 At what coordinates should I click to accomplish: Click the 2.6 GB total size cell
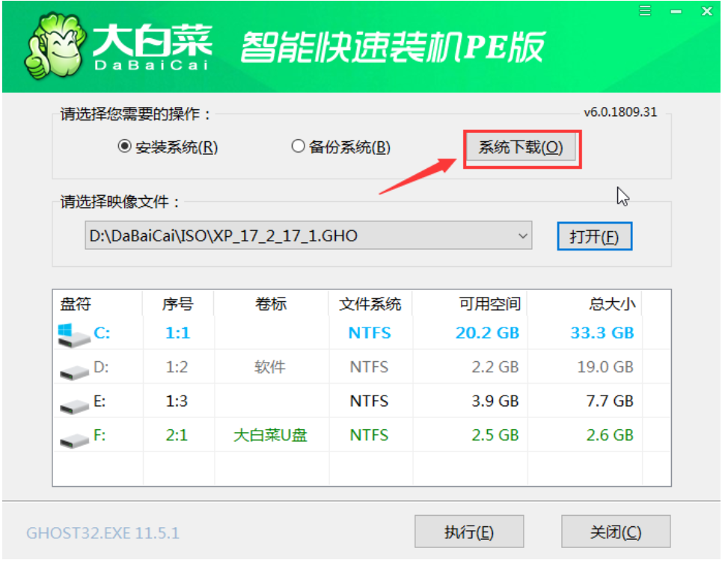(x=610, y=435)
